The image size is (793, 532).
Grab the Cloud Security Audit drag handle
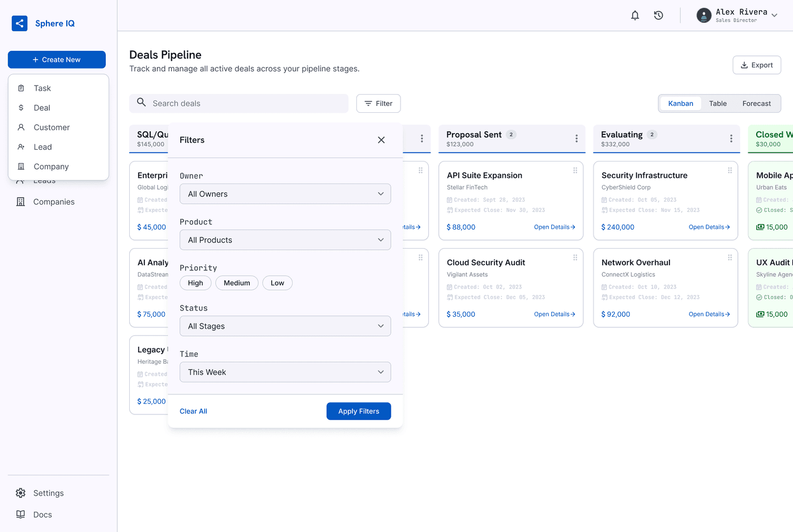575,258
